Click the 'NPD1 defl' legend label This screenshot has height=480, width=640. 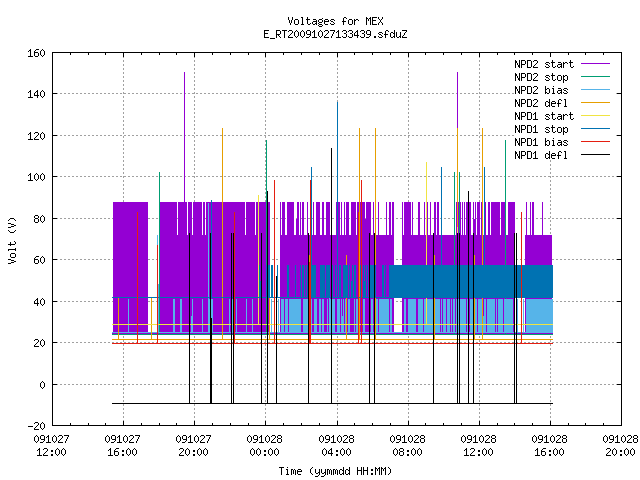[x=541, y=156]
